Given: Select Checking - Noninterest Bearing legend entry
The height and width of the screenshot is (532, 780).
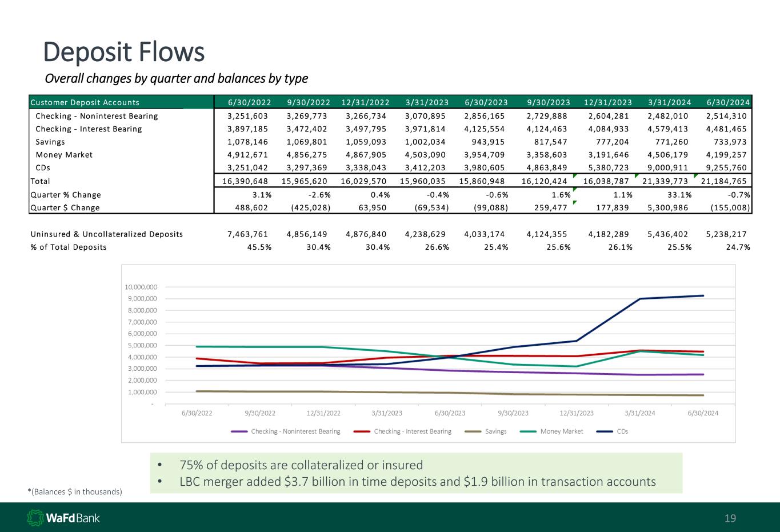Looking at the screenshot, I should pos(286,431).
